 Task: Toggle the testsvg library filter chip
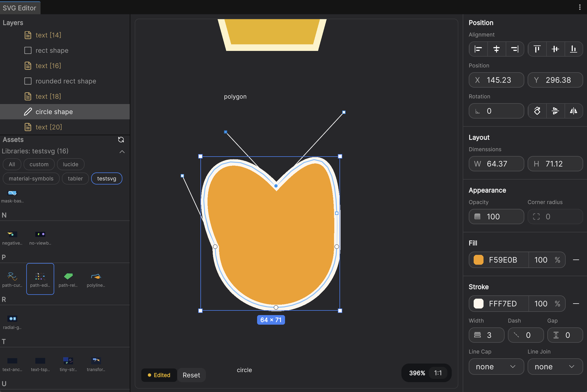[107, 179]
